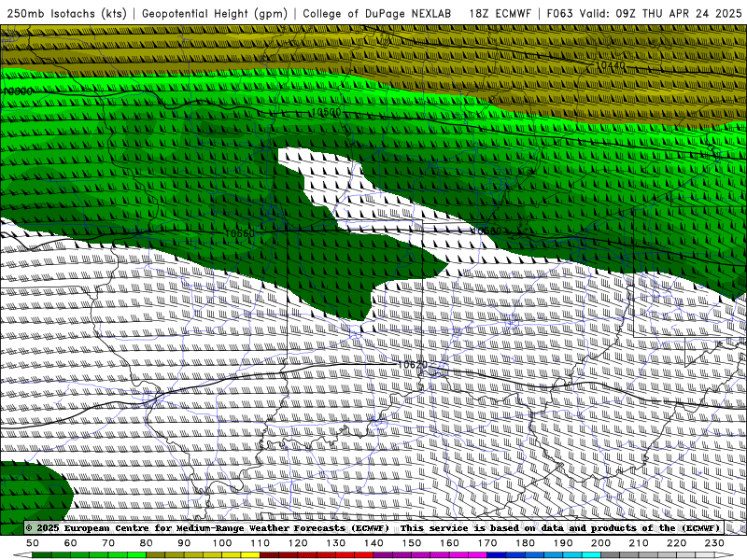Click the '250mb Isotachs (kts)' title text
The image size is (747, 560).
[x=66, y=13]
